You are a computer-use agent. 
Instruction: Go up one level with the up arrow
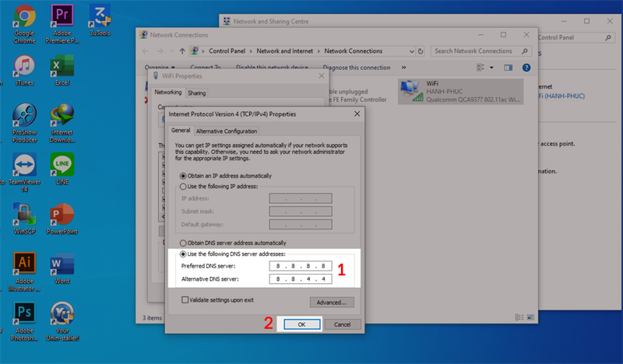(x=182, y=51)
